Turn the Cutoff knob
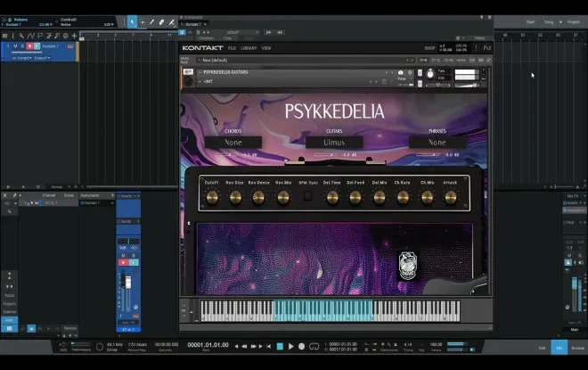 (x=212, y=197)
